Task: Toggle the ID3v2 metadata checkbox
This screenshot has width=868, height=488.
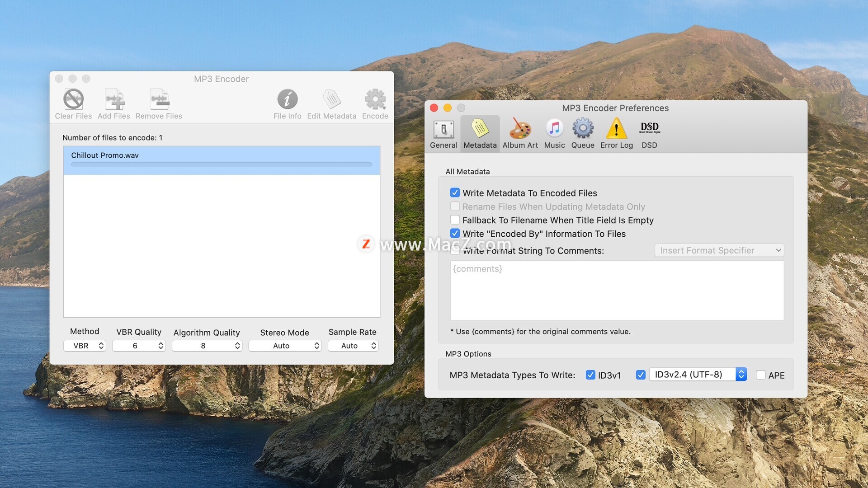Action: 640,375
